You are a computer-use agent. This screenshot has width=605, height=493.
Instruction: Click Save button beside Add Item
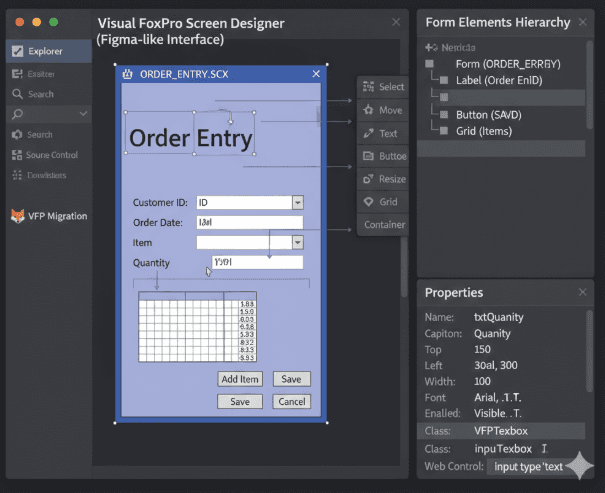point(291,379)
